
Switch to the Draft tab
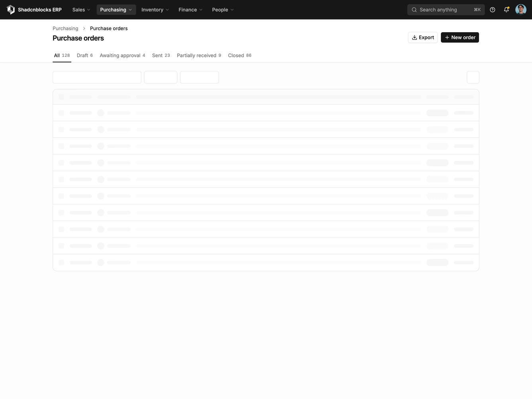pos(85,55)
